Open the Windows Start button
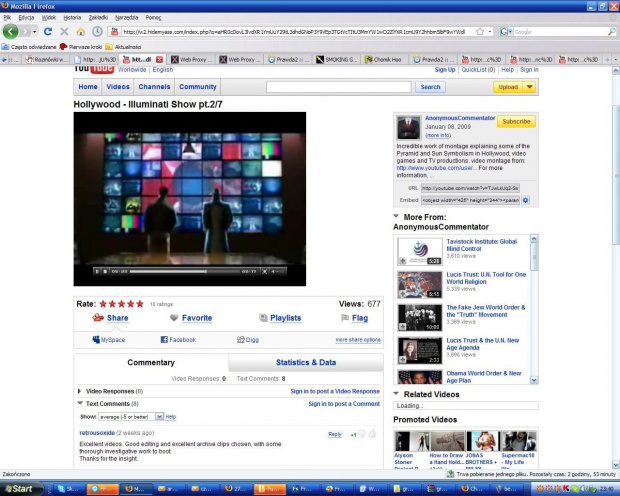Image resolution: width=620 pixels, height=496 pixels. click(21, 488)
